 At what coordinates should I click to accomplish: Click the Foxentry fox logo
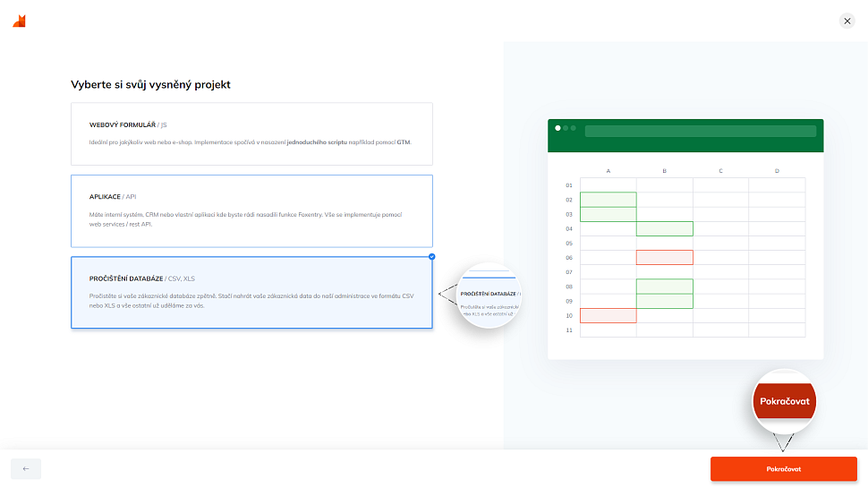(19, 21)
